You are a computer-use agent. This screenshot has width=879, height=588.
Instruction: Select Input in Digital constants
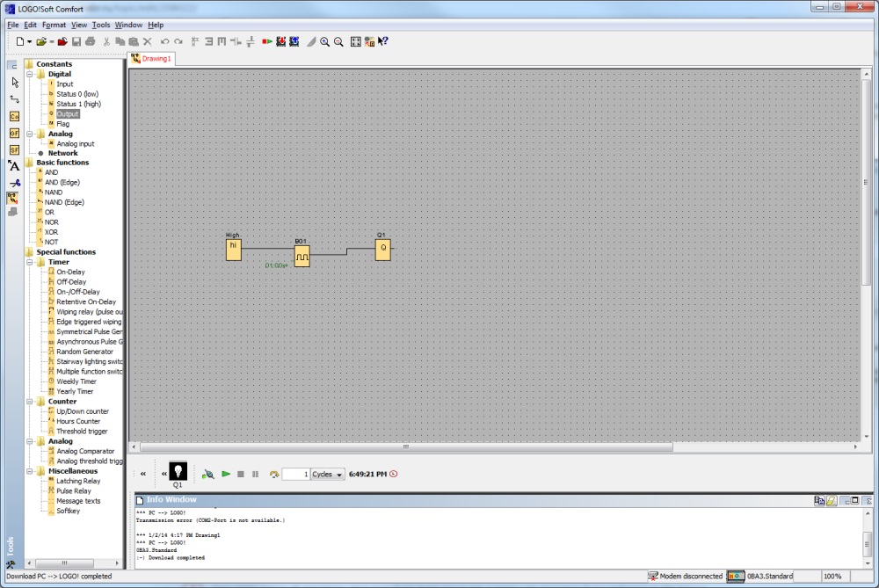pyautogui.click(x=64, y=84)
